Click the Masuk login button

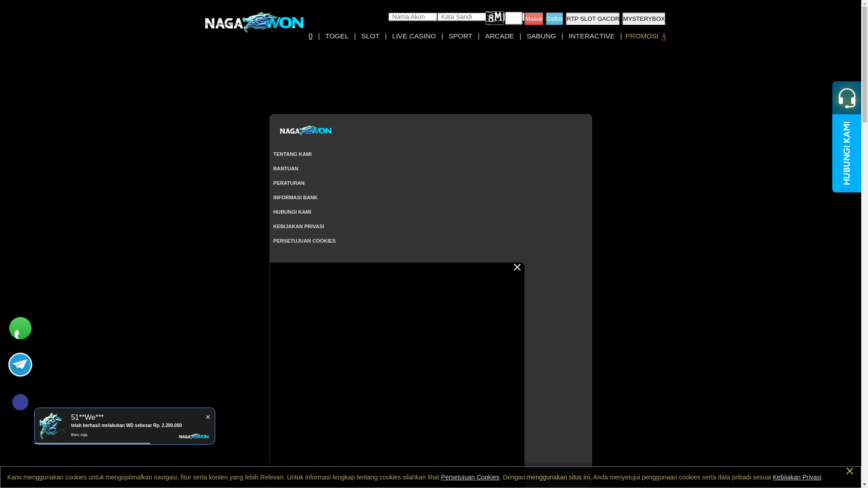click(x=534, y=19)
